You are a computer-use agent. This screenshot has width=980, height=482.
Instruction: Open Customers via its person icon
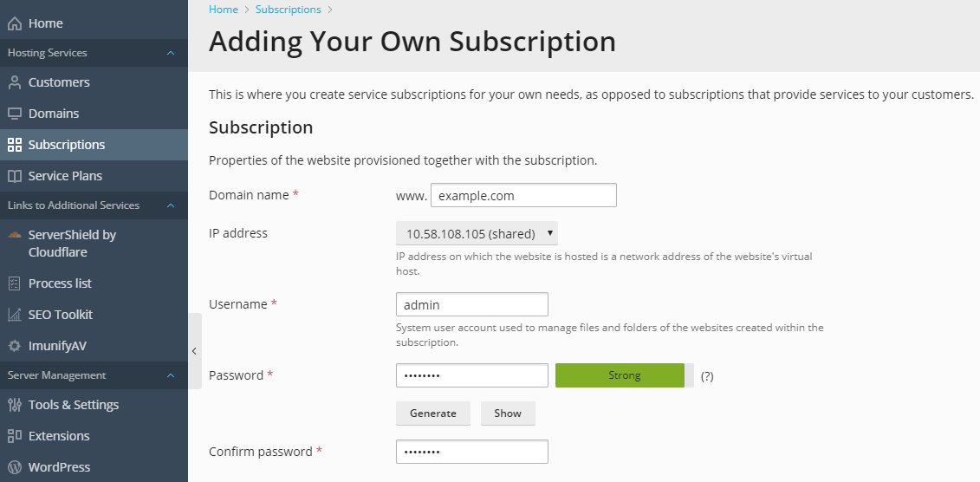click(15, 82)
